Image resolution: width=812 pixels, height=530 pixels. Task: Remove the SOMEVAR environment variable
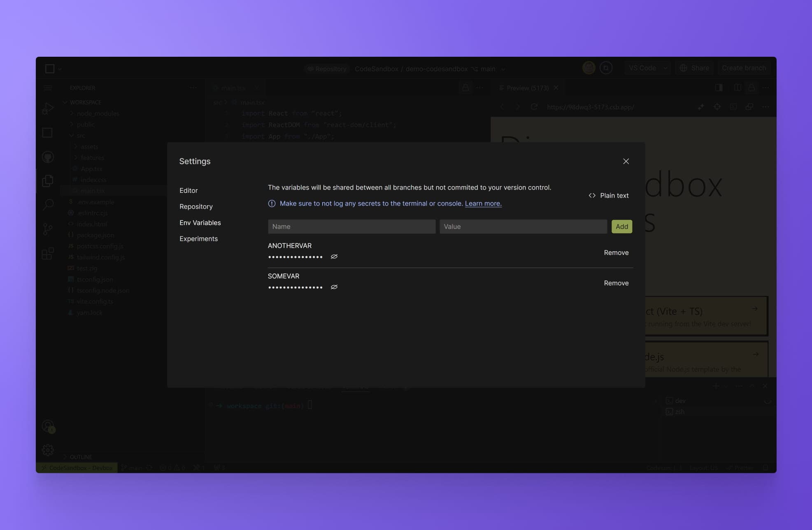[x=616, y=283]
